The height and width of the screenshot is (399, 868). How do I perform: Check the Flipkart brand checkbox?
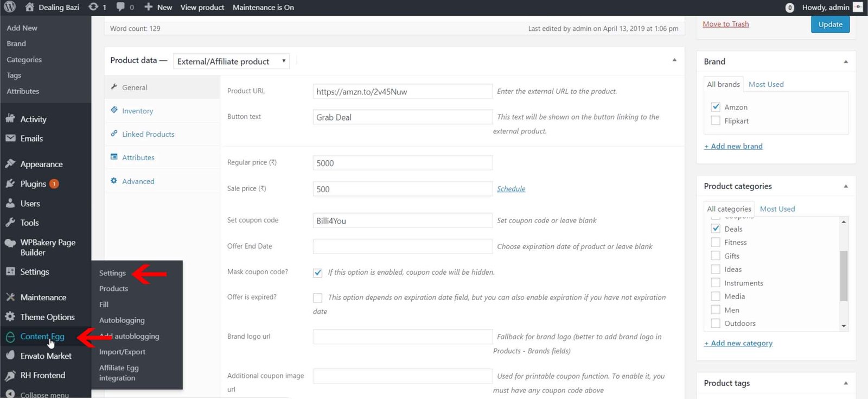(x=716, y=121)
